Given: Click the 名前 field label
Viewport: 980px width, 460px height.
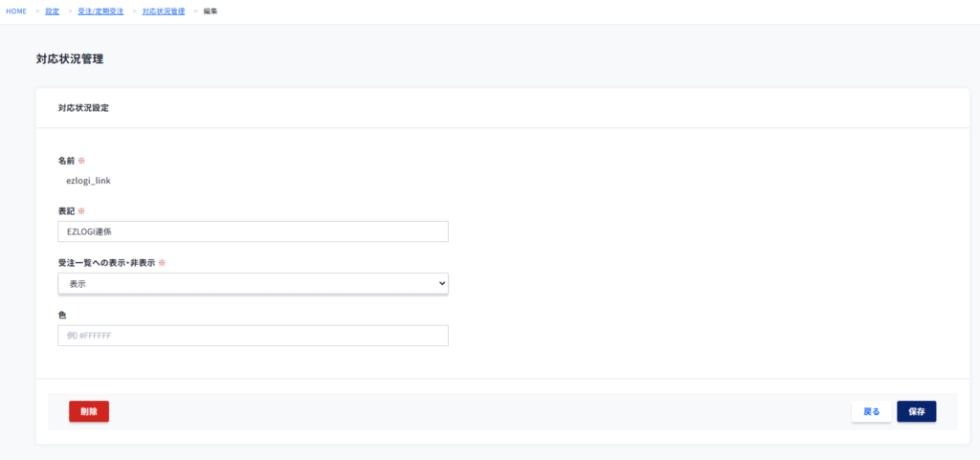Looking at the screenshot, I should point(66,160).
